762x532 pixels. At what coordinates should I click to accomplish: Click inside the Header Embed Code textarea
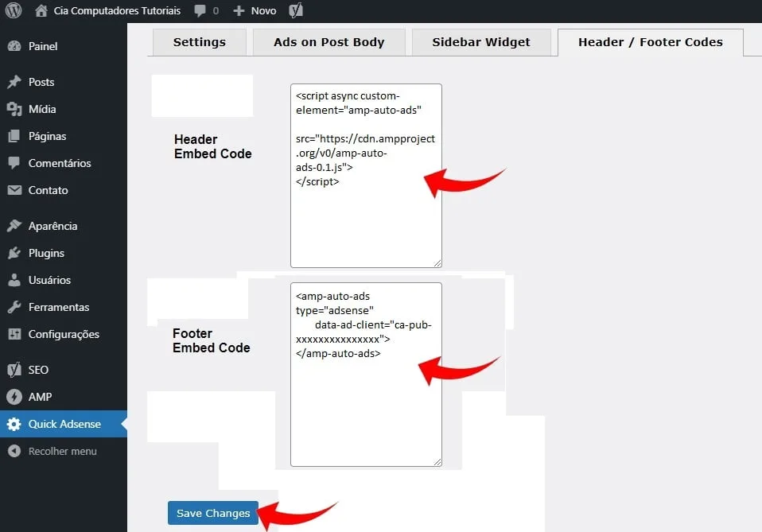click(x=366, y=176)
